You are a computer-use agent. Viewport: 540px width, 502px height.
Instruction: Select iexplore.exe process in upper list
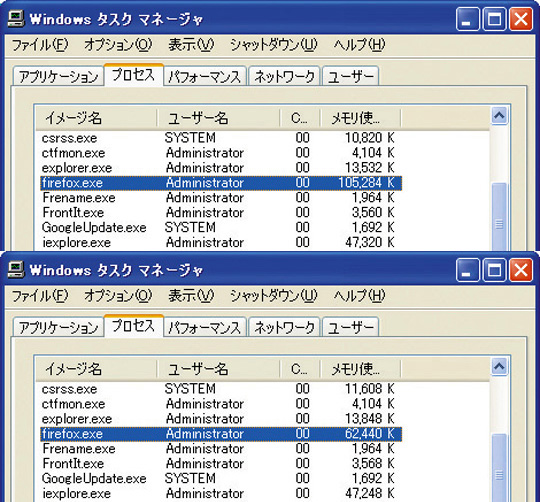tap(221, 243)
